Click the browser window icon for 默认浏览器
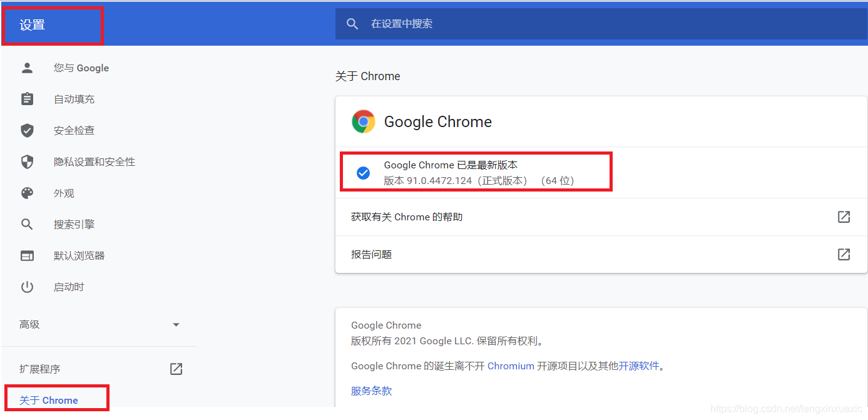 (27, 255)
